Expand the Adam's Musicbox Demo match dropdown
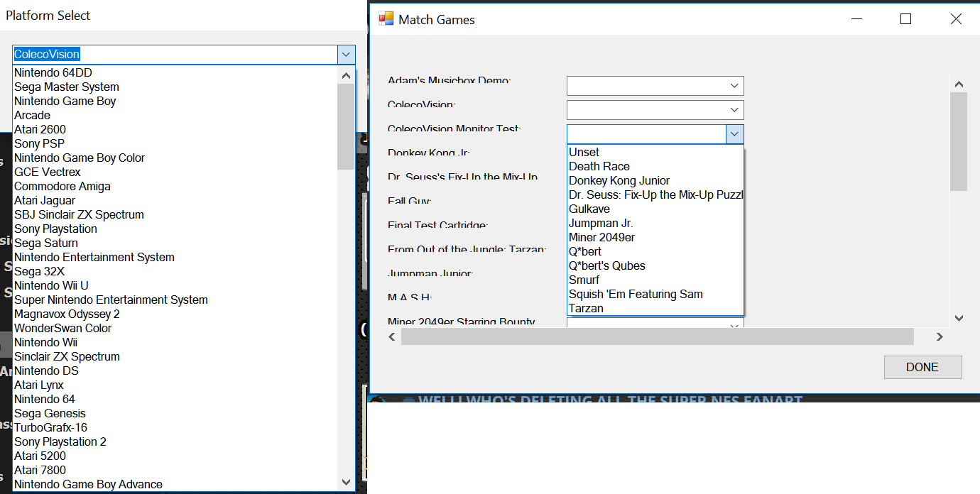The height and width of the screenshot is (494, 980). click(x=735, y=86)
